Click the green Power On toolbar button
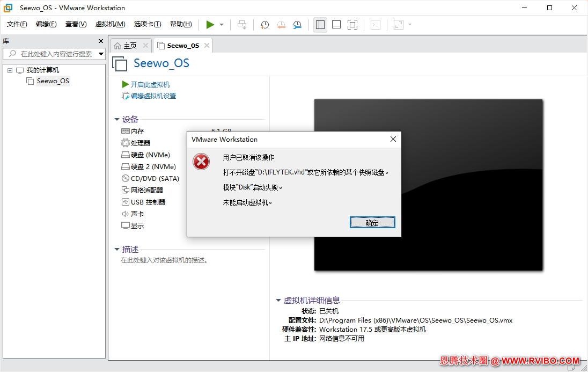Screen dimensions: 588x372 pos(210,25)
